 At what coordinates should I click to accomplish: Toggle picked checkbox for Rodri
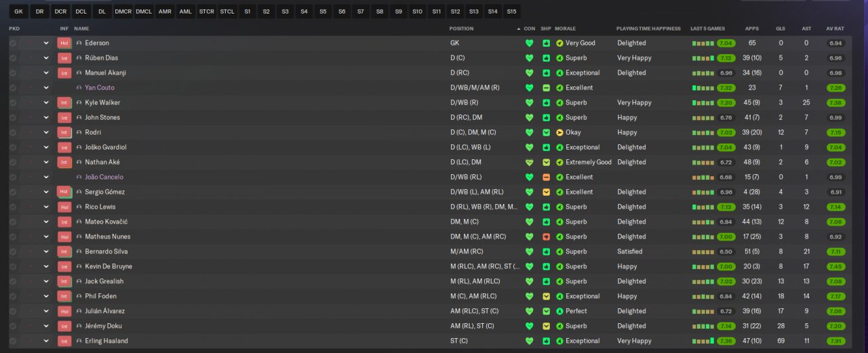(13, 132)
